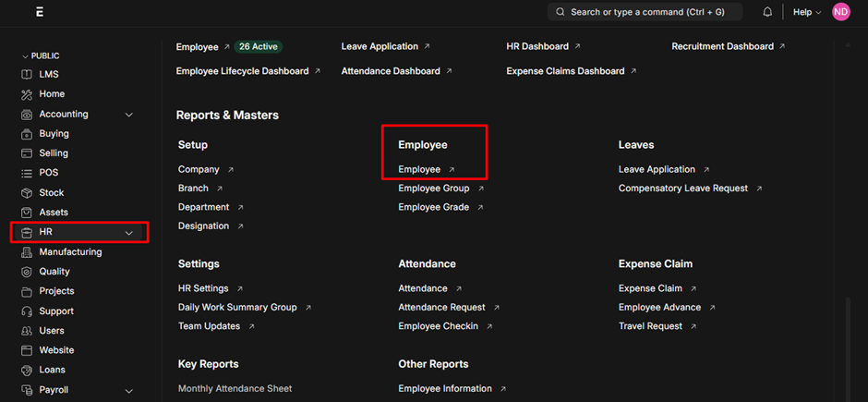Open Team Updates link

coord(209,326)
